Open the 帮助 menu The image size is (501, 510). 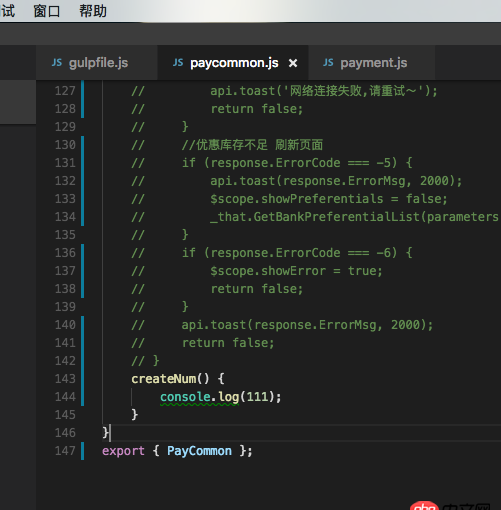(93, 11)
